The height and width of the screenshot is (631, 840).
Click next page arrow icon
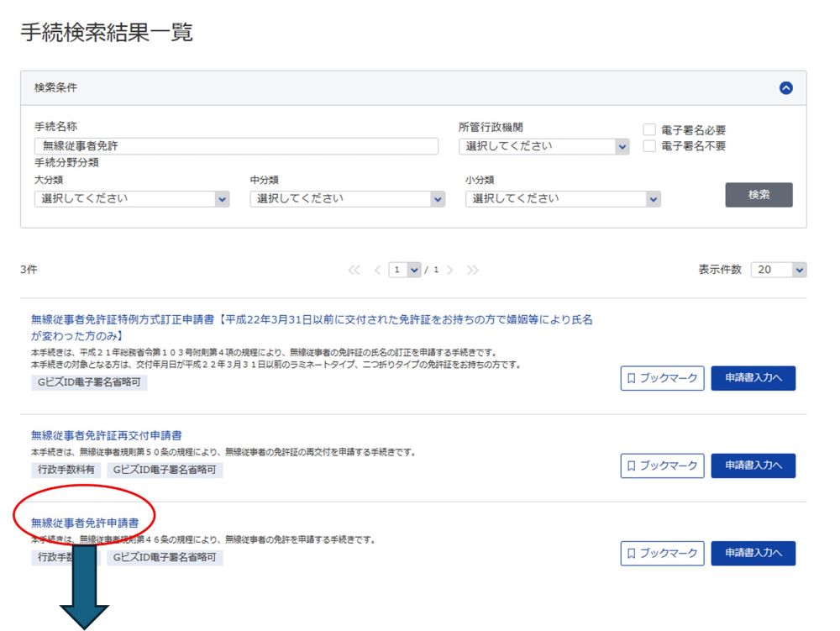[450, 270]
